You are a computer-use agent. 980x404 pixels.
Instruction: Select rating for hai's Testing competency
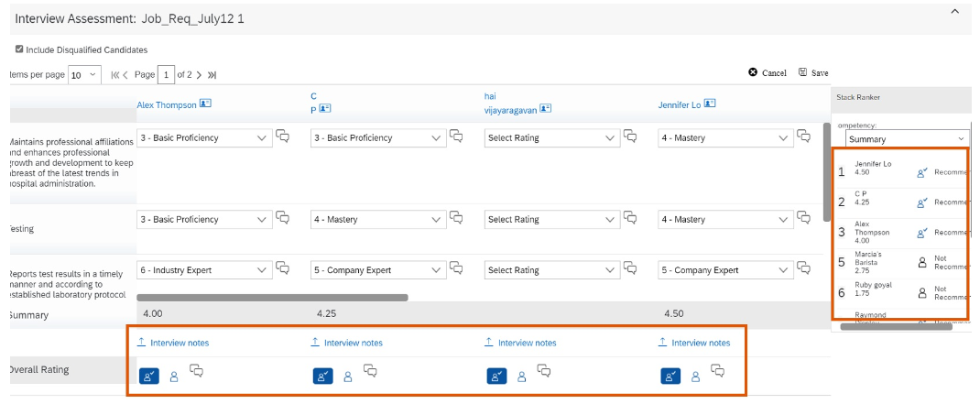pos(552,220)
